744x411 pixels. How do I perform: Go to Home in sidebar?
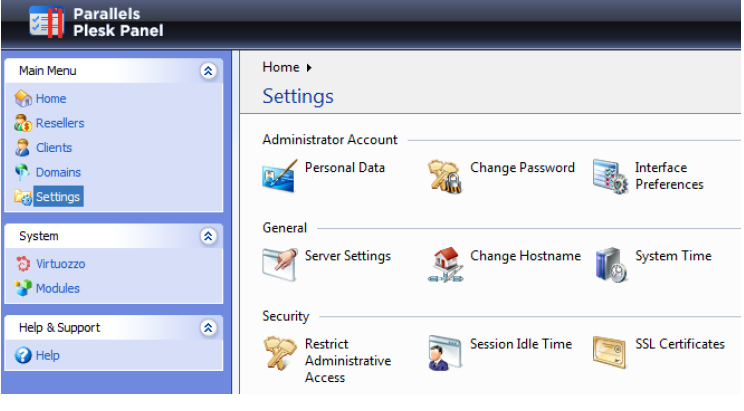(x=50, y=99)
